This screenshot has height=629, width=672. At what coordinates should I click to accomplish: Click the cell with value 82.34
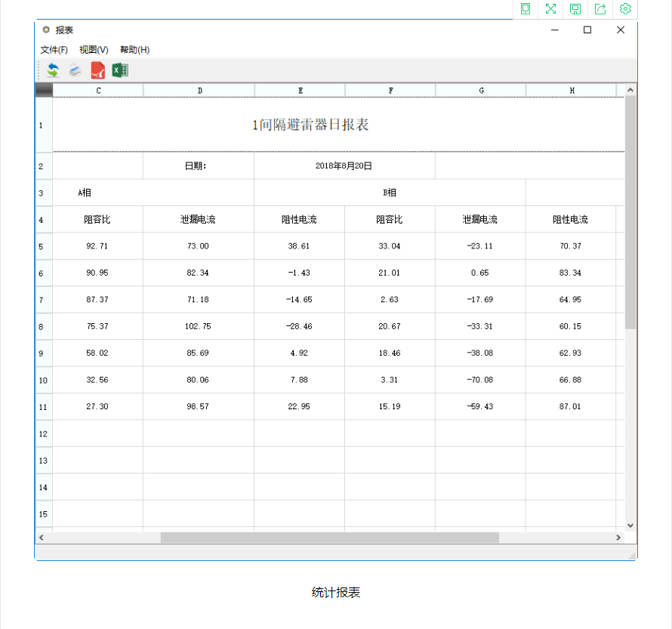(x=199, y=273)
